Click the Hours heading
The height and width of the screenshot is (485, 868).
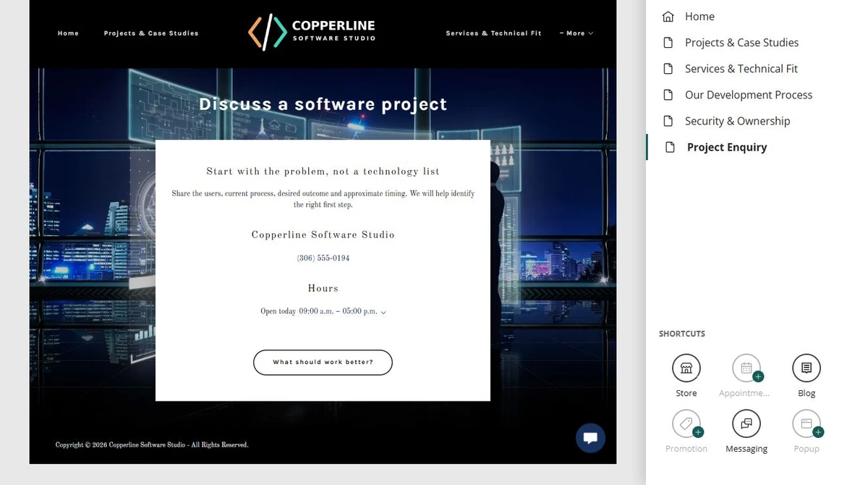323,288
